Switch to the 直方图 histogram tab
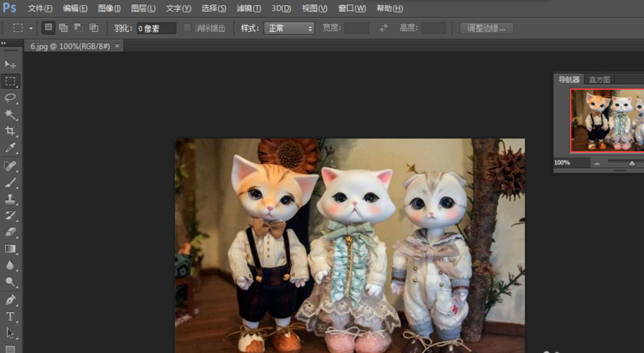The image size is (644, 353). tap(599, 79)
